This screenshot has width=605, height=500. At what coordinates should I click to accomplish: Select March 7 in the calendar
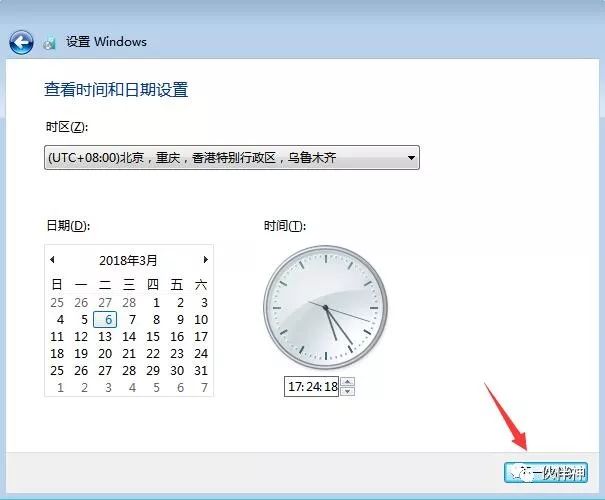[x=132, y=319]
